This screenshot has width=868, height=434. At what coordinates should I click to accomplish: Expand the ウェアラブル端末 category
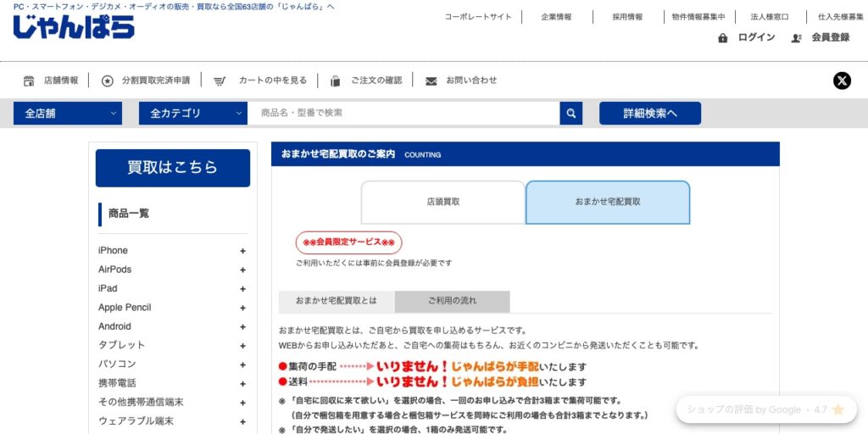click(x=242, y=422)
